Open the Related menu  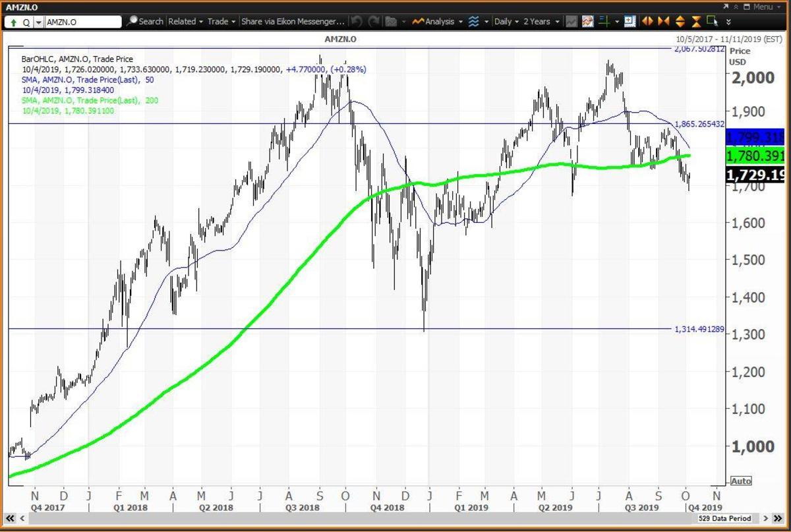click(185, 21)
